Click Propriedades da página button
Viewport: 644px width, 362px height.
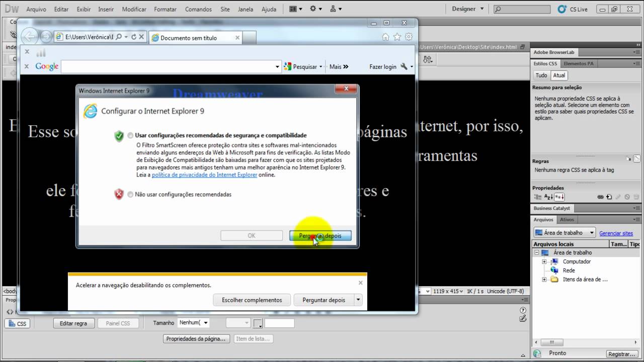[x=196, y=339]
